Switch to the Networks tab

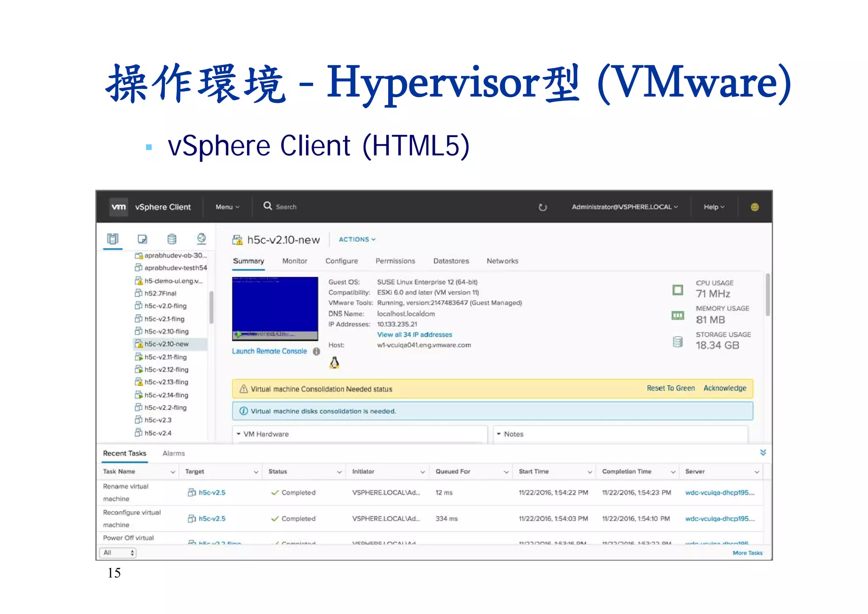(502, 261)
